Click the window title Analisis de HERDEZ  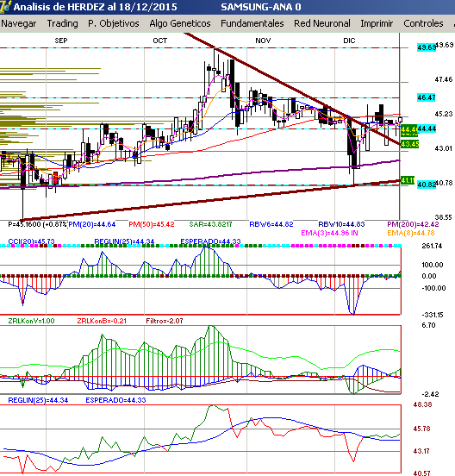coord(96,7)
